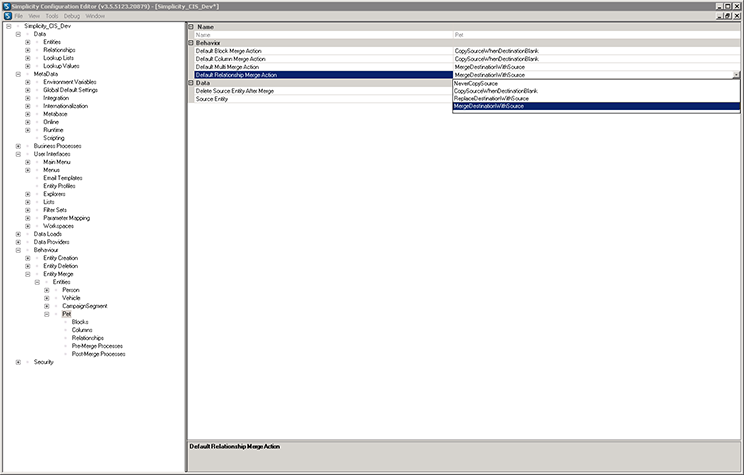This screenshot has width=744, height=475.
Task: Expand the Relationships node under Data
Action: click(28, 50)
